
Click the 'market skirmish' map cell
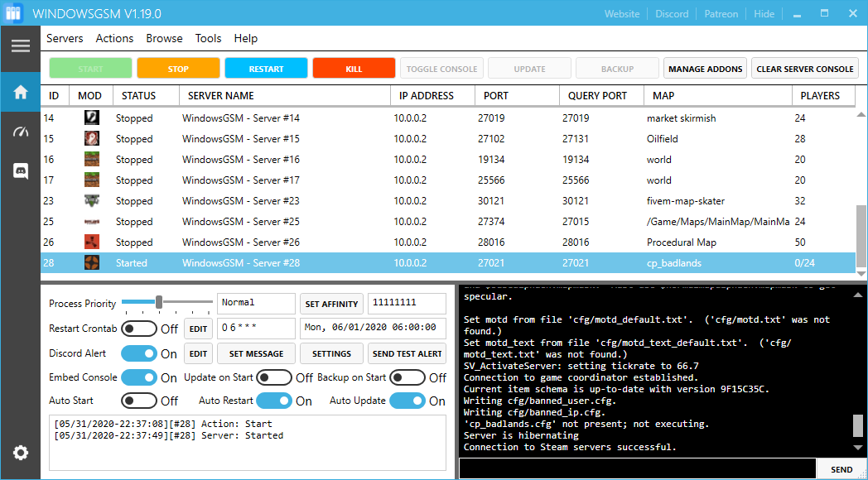[680, 118]
